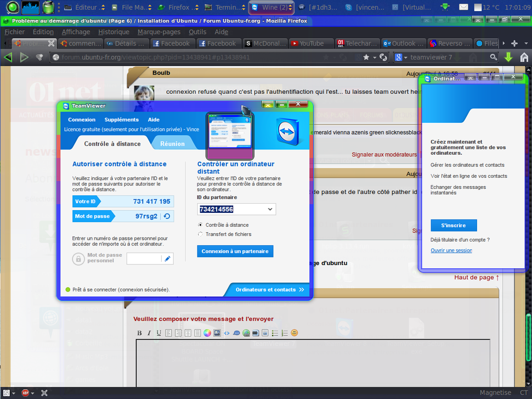Justify message text in forum editor
Image resolution: width=532 pixels, height=399 pixels.
coord(197,333)
